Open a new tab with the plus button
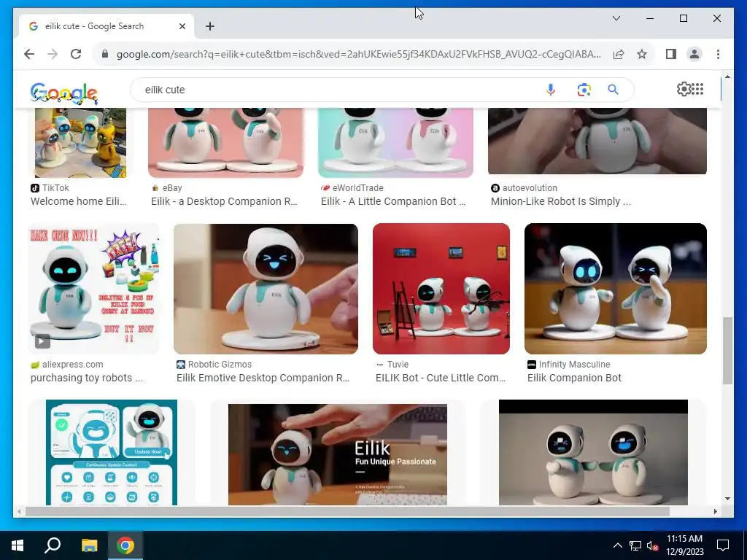This screenshot has width=747, height=560. pos(210,26)
